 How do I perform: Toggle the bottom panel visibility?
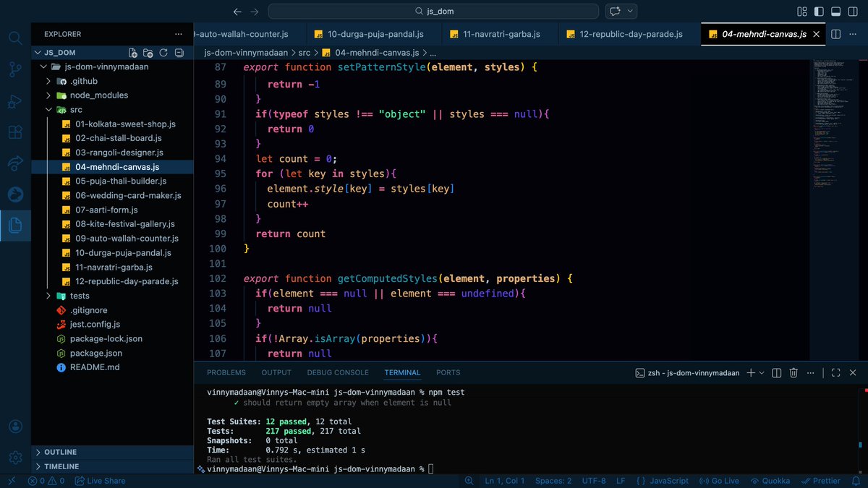(836, 12)
